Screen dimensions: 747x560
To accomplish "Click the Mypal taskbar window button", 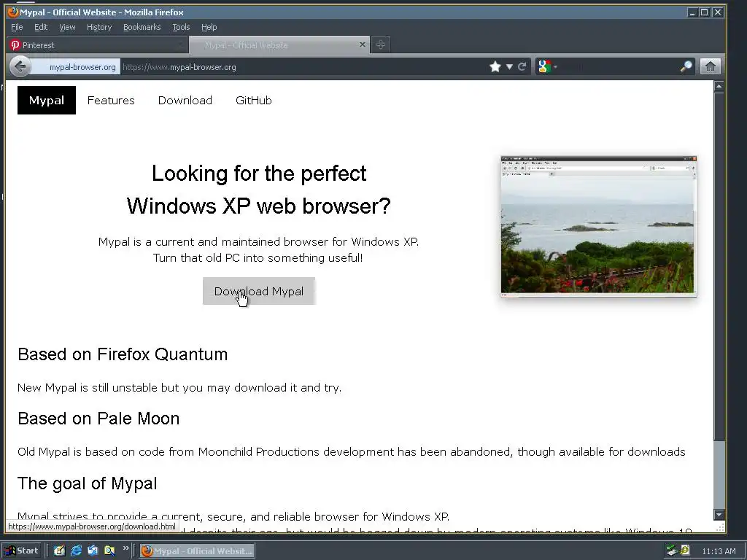I will (x=197, y=551).
